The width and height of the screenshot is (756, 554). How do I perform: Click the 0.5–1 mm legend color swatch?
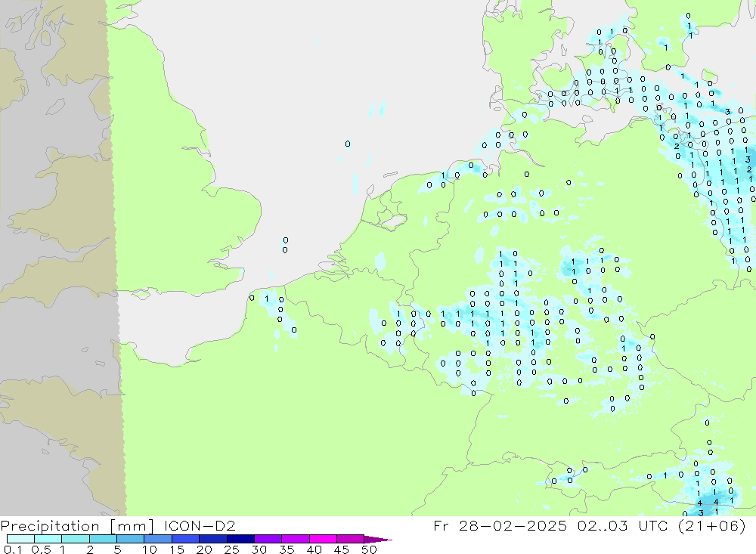tap(48, 539)
